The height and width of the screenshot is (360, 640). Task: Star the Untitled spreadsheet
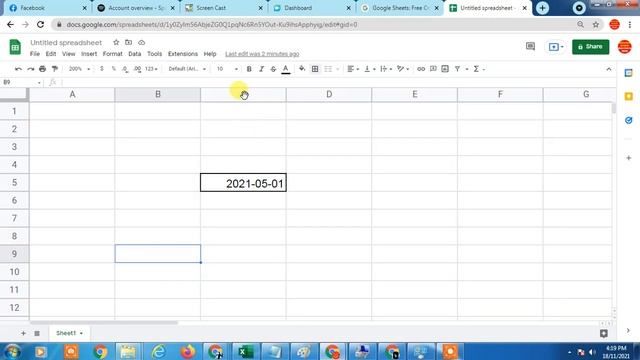pos(116,42)
